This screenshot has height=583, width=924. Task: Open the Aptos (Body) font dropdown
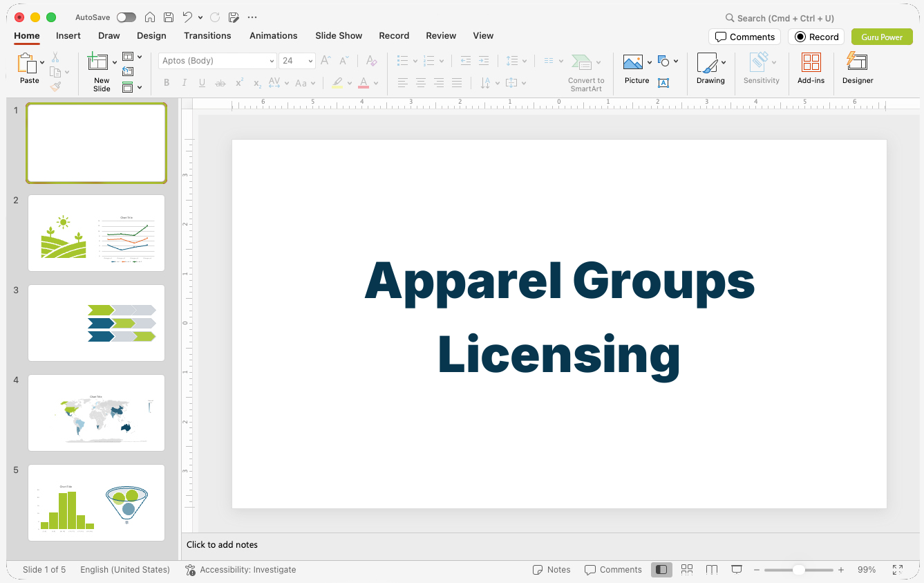(272, 61)
